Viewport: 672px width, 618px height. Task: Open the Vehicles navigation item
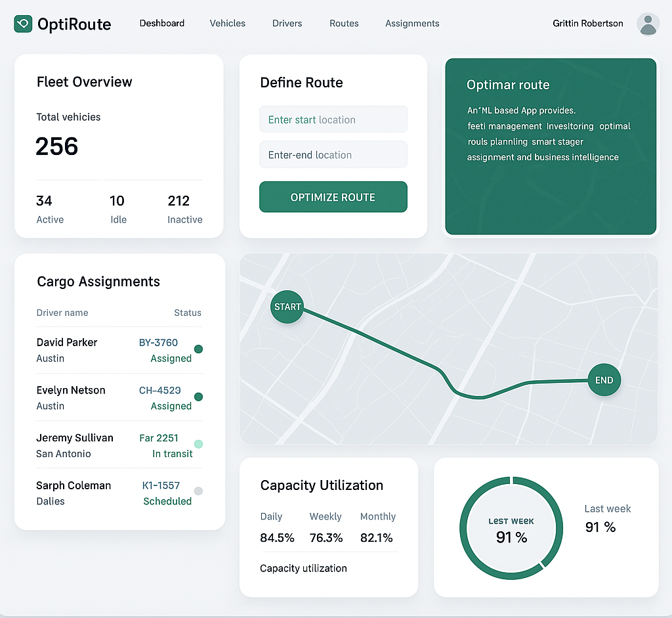point(227,24)
